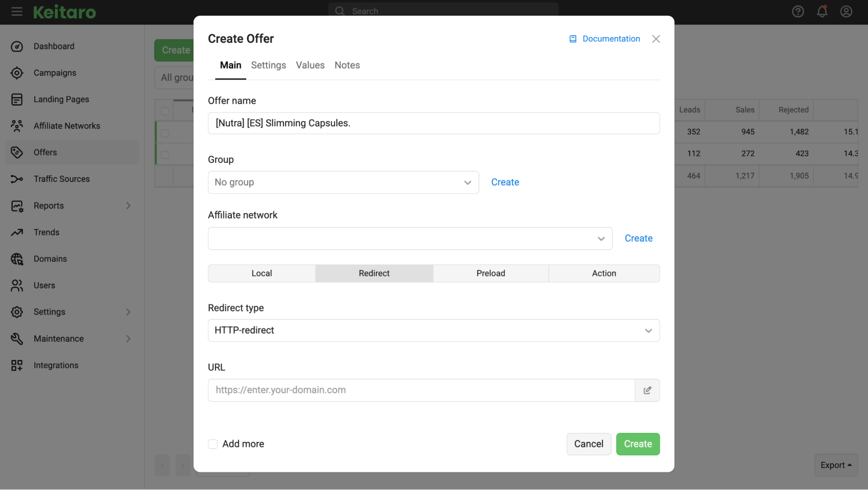The image size is (868, 490).
Task: Click Create link next to Affiliate network
Action: (638, 238)
